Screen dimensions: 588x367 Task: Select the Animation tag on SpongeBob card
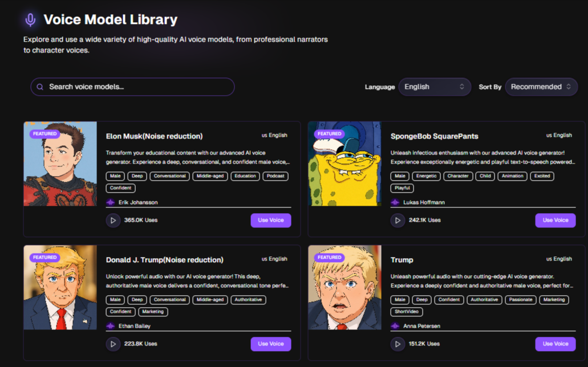pyautogui.click(x=512, y=176)
